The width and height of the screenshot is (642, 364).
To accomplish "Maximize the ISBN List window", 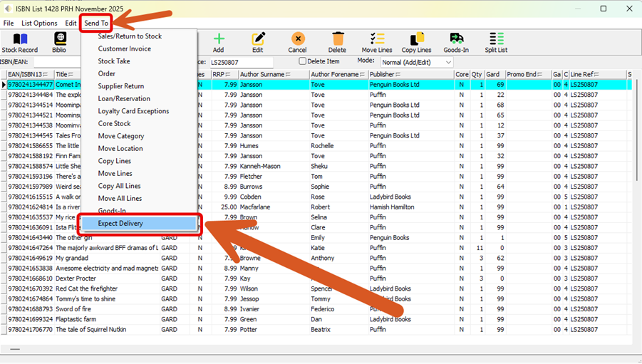I will 603,8.
